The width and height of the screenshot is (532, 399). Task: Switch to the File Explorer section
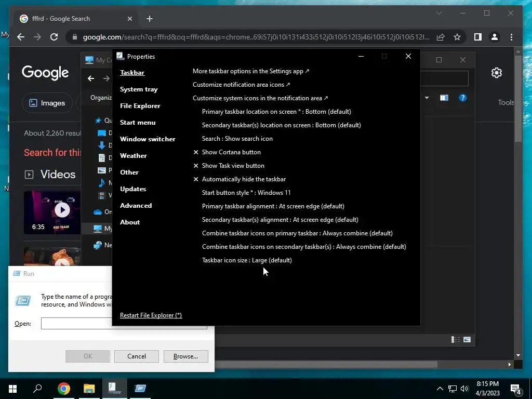(x=140, y=106)
